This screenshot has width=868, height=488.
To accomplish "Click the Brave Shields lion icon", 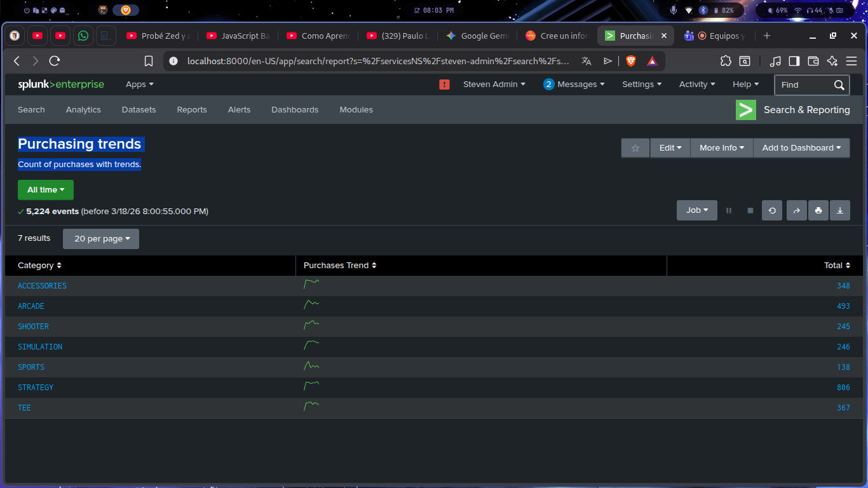I will (x=631, y=61).
